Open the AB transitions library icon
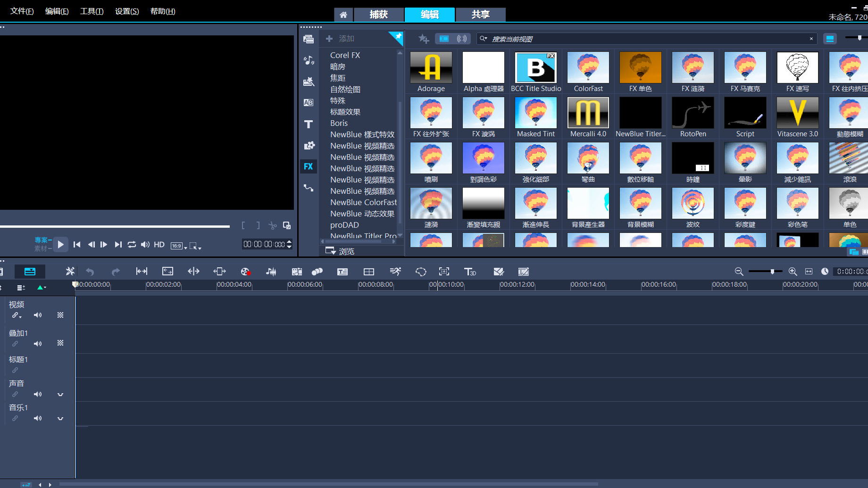868x488 pixels. pyautogui.click(x=309, y=103)
